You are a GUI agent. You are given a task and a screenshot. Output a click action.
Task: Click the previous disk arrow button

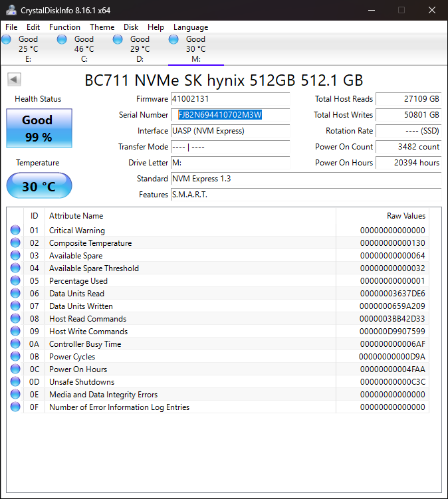15,79
